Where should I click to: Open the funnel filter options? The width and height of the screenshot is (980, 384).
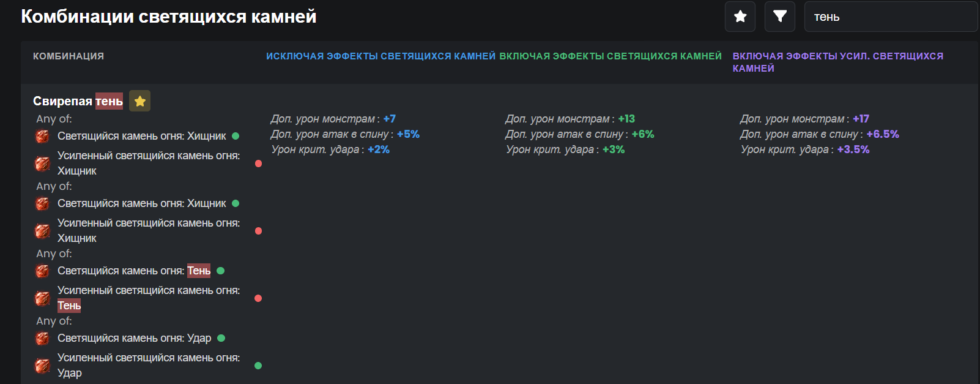point(780,17)
